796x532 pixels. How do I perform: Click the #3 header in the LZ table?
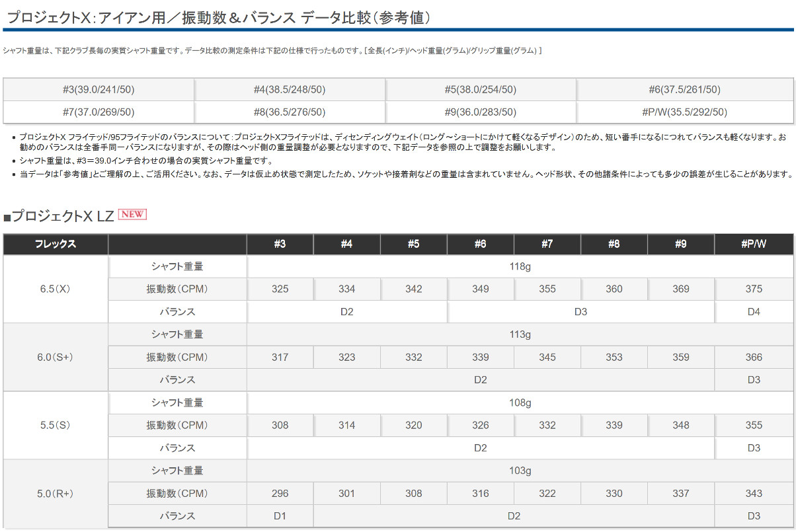coord(280,245)
